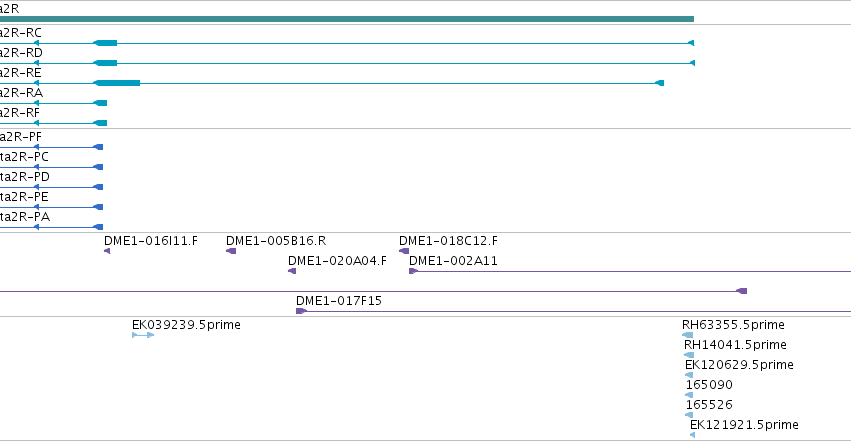Click the ta2R-PD protein end block
The height and width of the screenshot is (441, 851).
(x=98, y=187)
